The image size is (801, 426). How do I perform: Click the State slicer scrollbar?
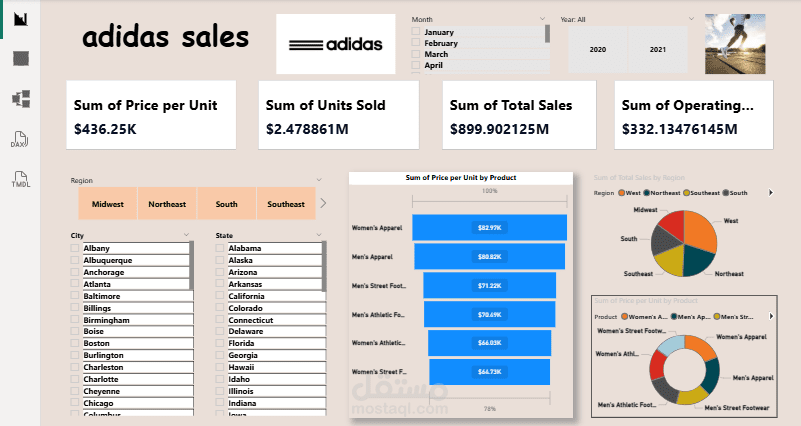324,266
